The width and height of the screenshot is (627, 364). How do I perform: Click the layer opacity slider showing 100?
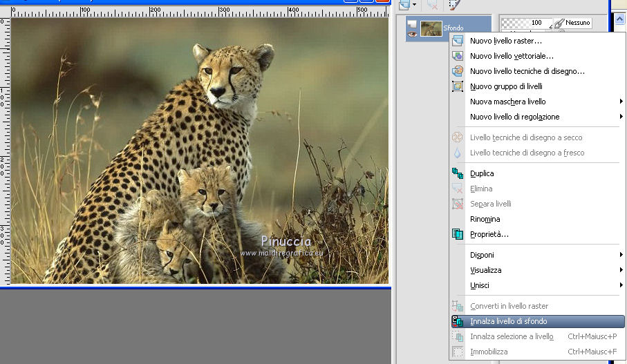pos(527,23)
